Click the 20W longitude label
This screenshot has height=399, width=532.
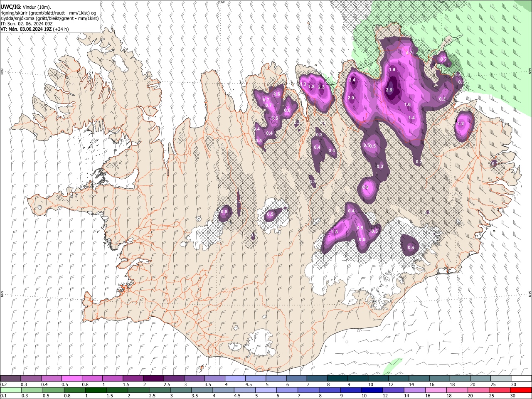point(221,2)
